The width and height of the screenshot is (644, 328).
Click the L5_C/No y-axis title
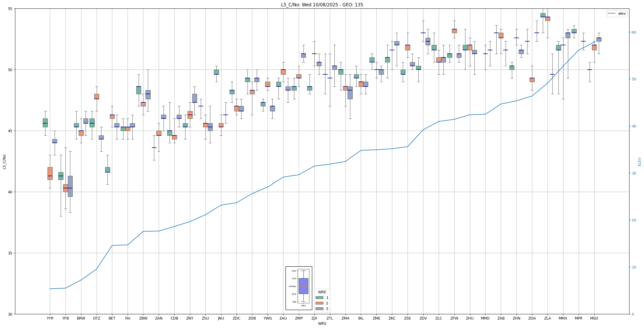point(4,162)
